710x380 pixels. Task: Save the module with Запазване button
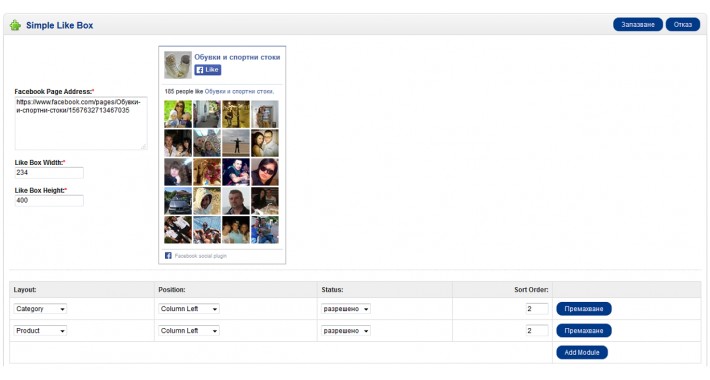(x=638, y=24)
